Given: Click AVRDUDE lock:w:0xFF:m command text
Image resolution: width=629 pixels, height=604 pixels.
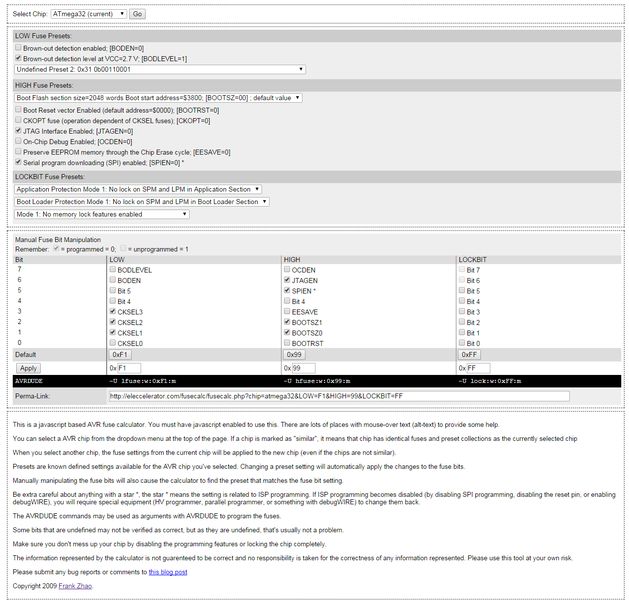Looking at the screenshot, I should 490,381.
